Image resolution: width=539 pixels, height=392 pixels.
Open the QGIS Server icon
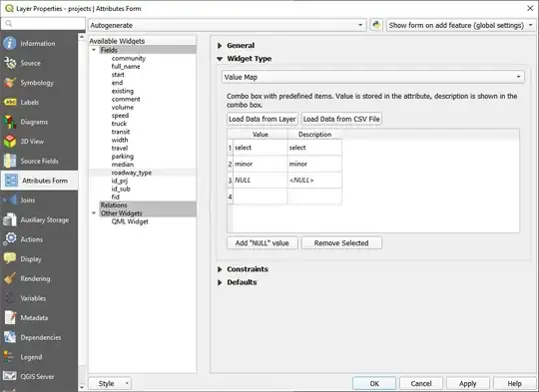click(10, 377)
